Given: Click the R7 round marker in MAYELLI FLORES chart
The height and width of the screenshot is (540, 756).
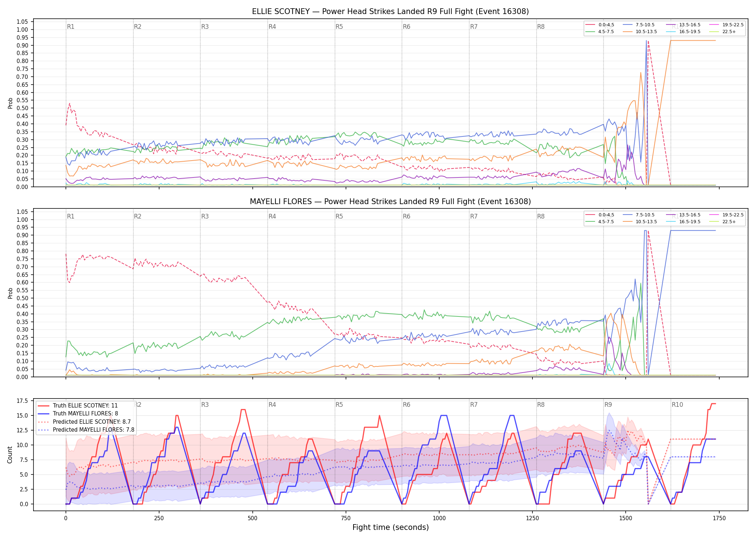Looking at the screenshot, I should (x=474, y=216).
